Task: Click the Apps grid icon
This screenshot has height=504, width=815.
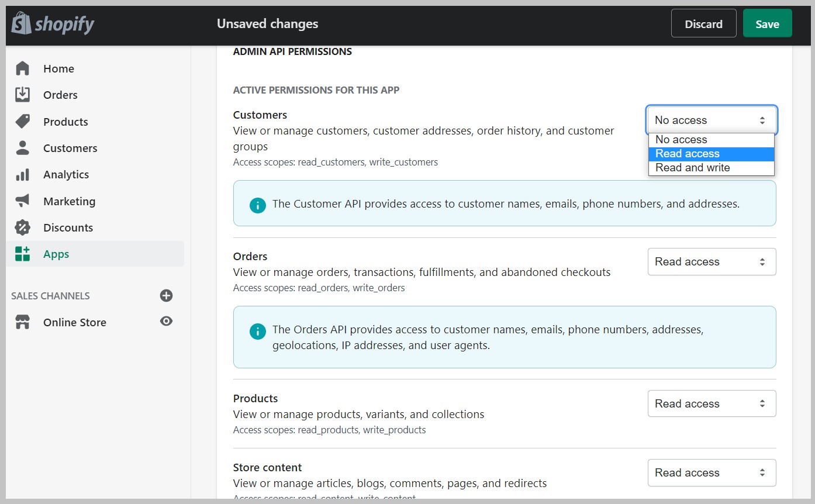Action: click(22, 254)
